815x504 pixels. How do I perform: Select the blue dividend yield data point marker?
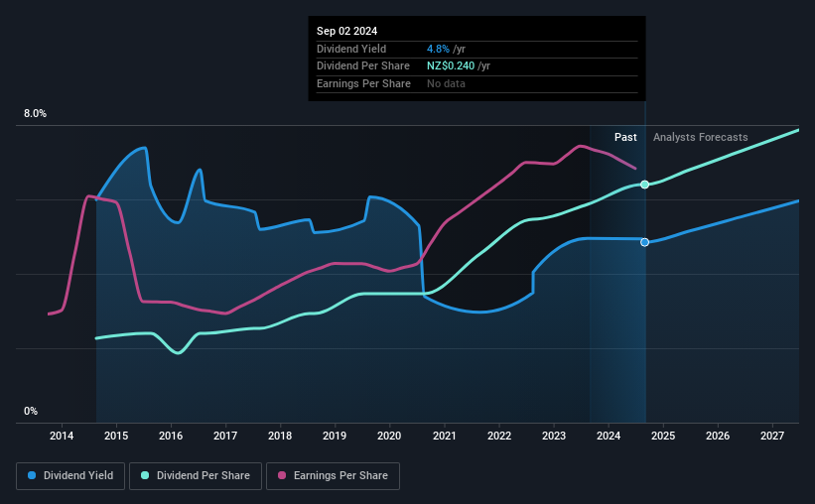coord(644,242)
